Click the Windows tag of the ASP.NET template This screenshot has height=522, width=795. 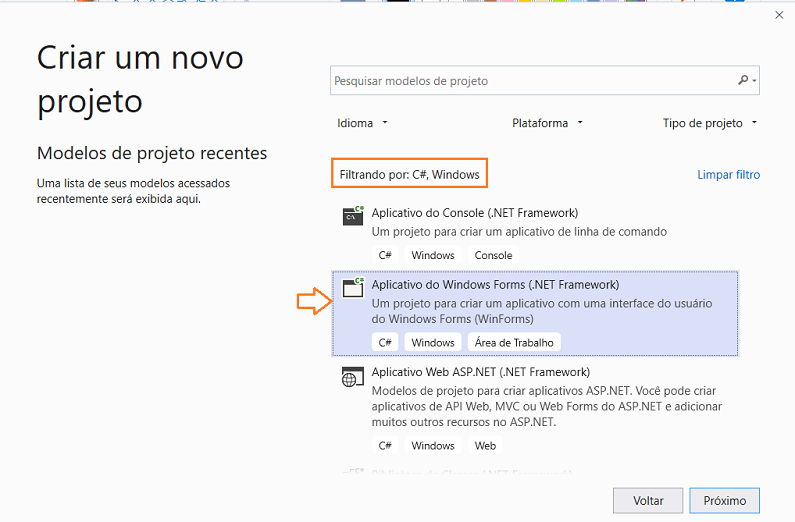coord(433,446)
